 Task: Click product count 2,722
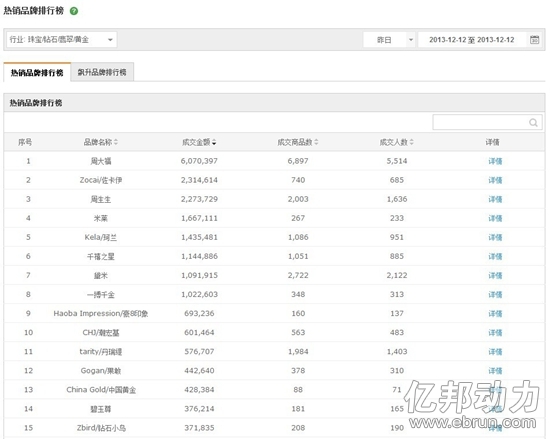298,276
